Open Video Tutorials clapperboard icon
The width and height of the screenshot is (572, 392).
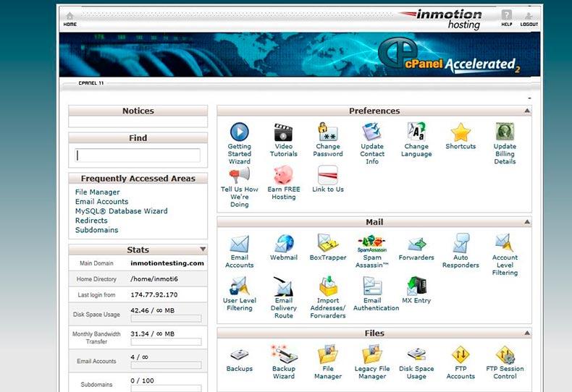click(x=283, y=132)
